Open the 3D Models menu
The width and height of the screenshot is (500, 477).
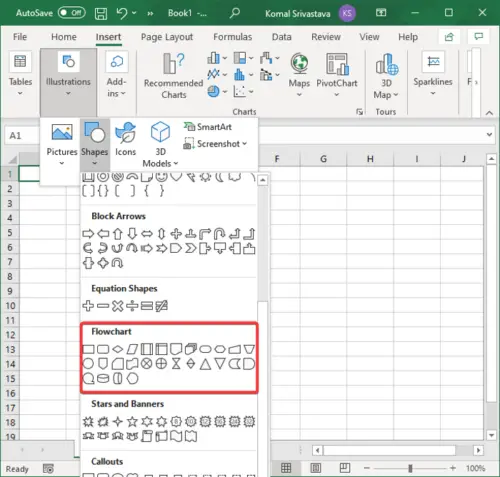pyautogui.click(x=160, y=144)
